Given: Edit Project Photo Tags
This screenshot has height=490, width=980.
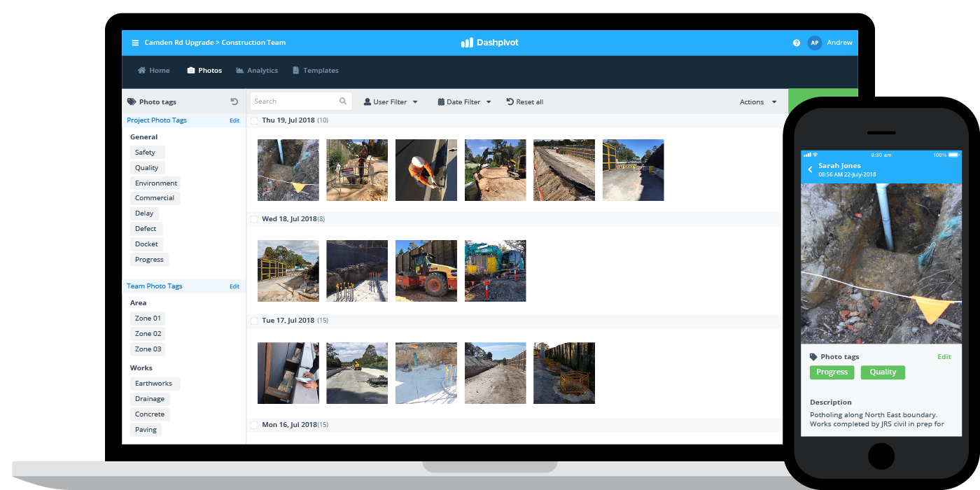Looking at the screenshot, I should 234,120.
